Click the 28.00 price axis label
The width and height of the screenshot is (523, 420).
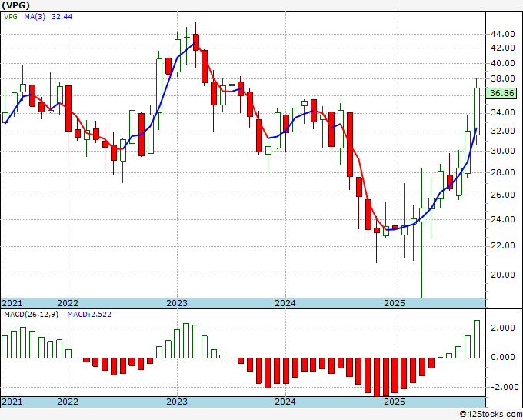[x=503, y=172]
